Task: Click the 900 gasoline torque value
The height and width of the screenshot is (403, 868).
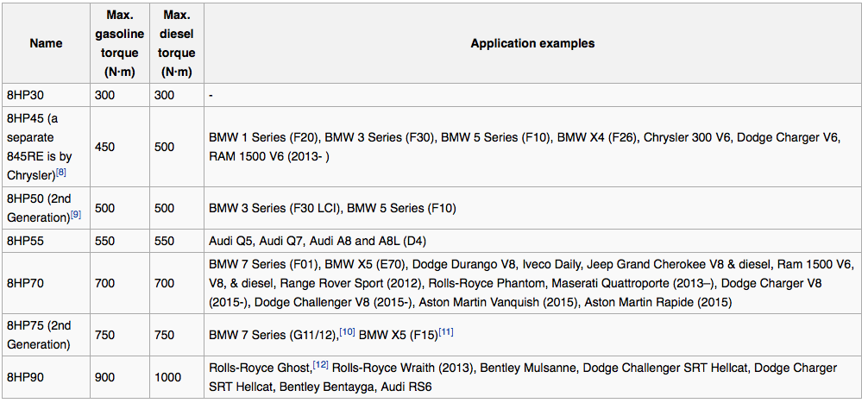Action: pyautogui.click(x=105, y=377)
